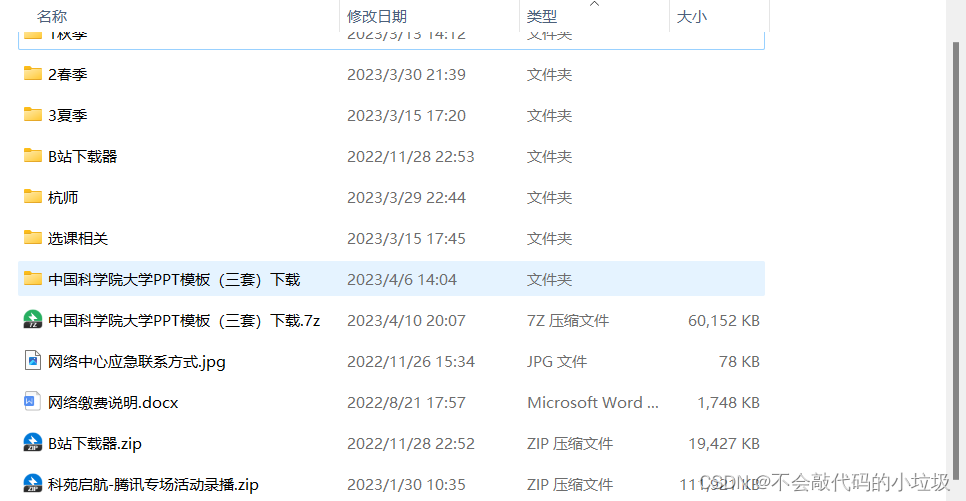Click the date 2023/3/15 17:45

[x=407, y=238]
